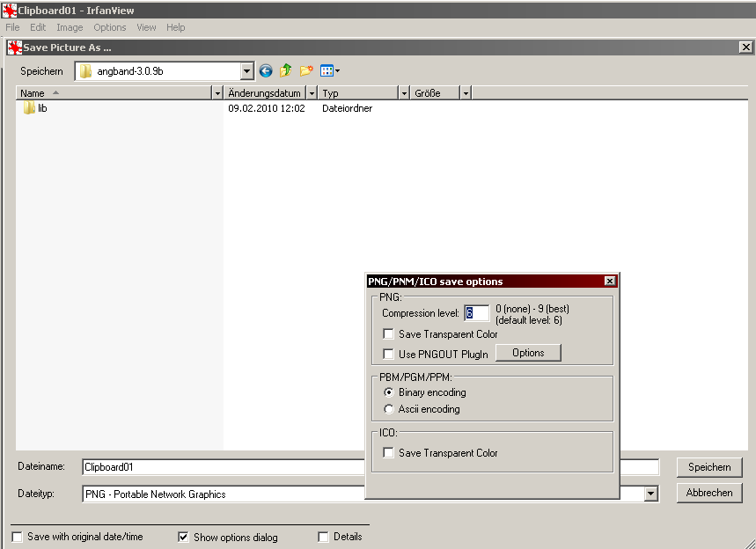Screen dimensions: 756x549
Task: Click the date 09.02.2010 12:02
Action: (266, 108)
